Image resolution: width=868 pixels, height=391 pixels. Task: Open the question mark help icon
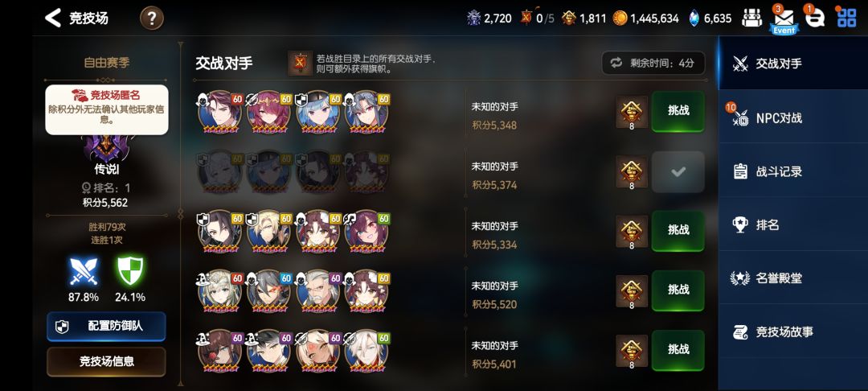coord(152,19)
